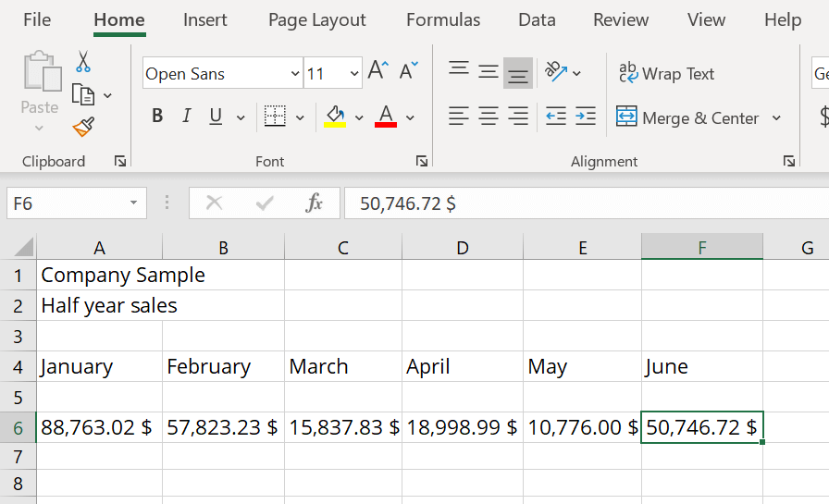This screenshot has height=504, width=829.
Task: Click the formula bar input field
Action: tap(587, 203)
